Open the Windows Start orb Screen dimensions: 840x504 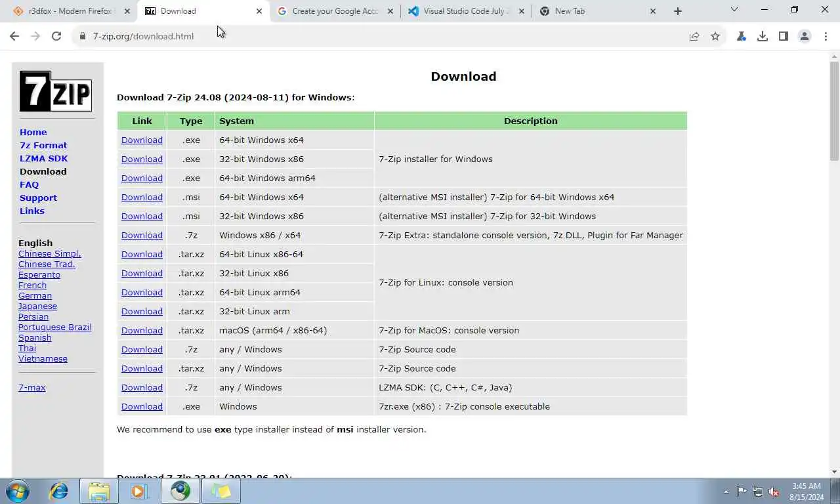(17, 491)
